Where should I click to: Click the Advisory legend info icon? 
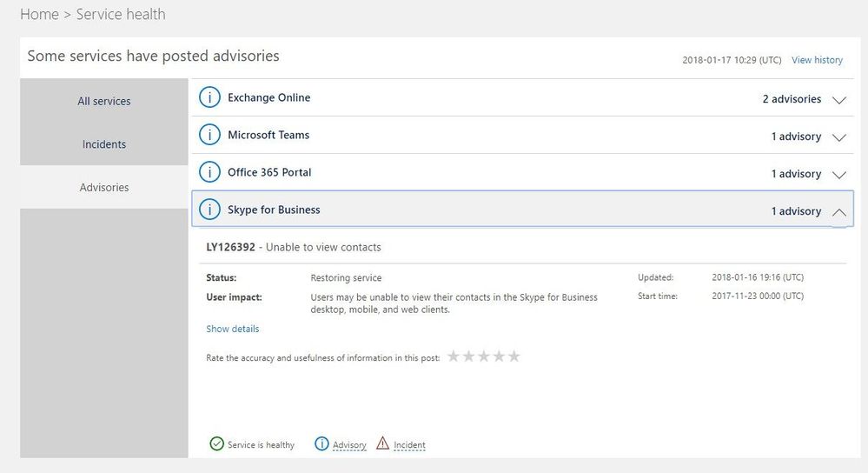click(x=321, y=444)
